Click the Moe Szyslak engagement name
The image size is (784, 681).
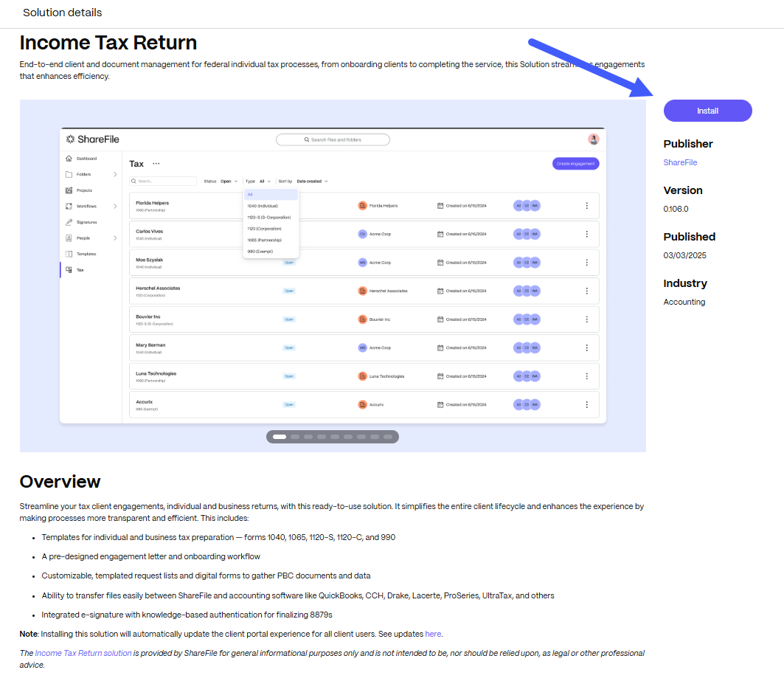coord(149,260)
